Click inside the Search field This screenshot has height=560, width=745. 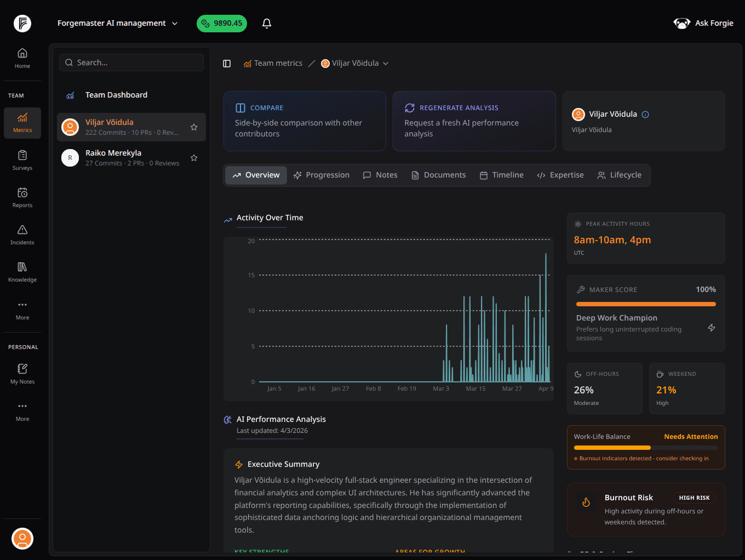pyautogui.click(x=131, y=62)
